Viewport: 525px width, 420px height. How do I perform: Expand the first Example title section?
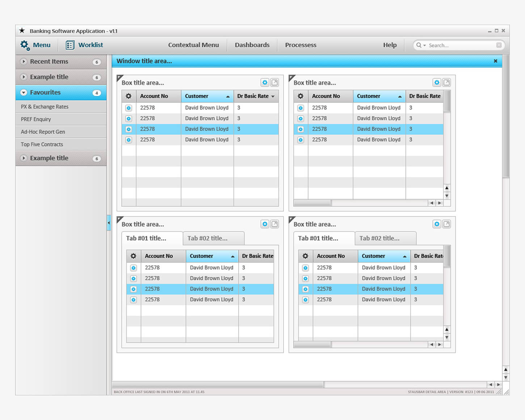(24, 77)
